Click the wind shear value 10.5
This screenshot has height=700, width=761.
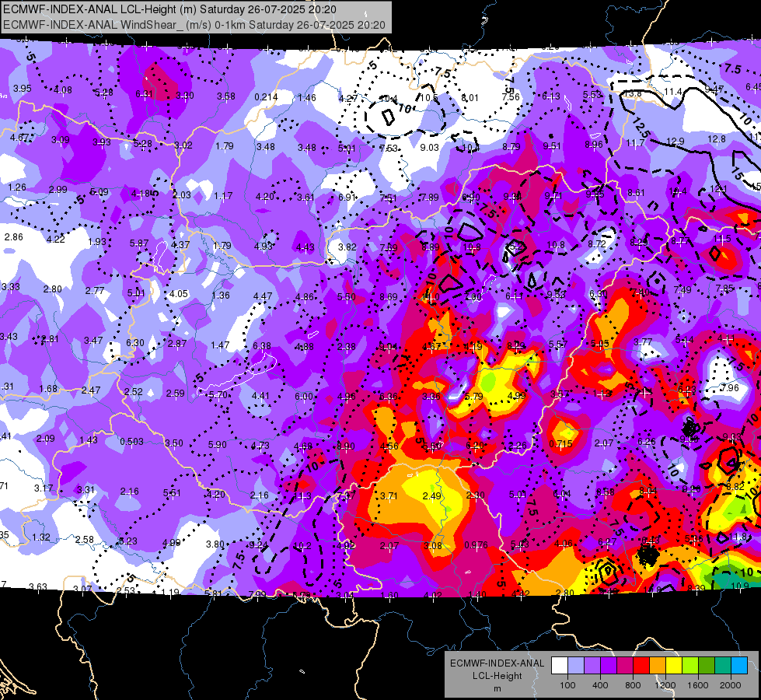pyautogui.click(x=428, y=98)
